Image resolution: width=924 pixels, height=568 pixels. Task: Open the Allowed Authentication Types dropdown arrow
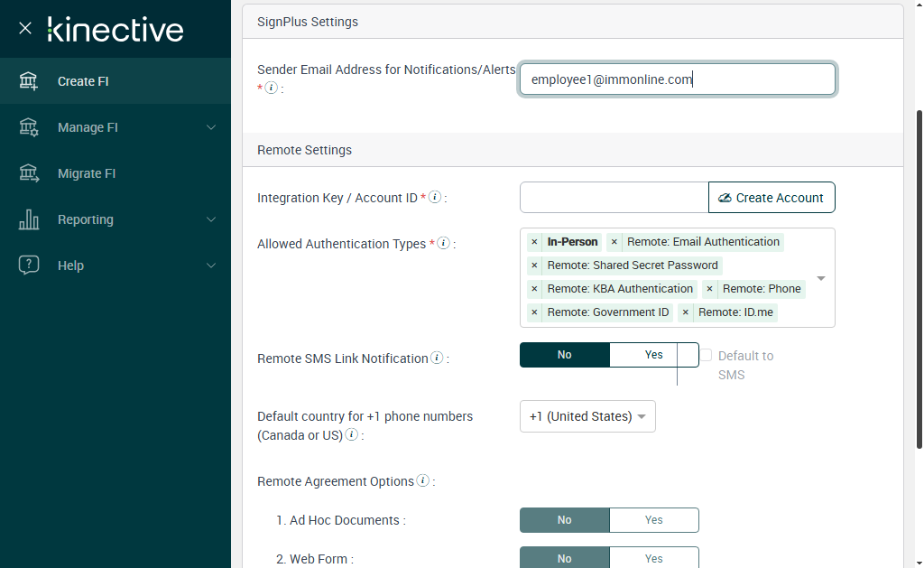pos(821,278)
